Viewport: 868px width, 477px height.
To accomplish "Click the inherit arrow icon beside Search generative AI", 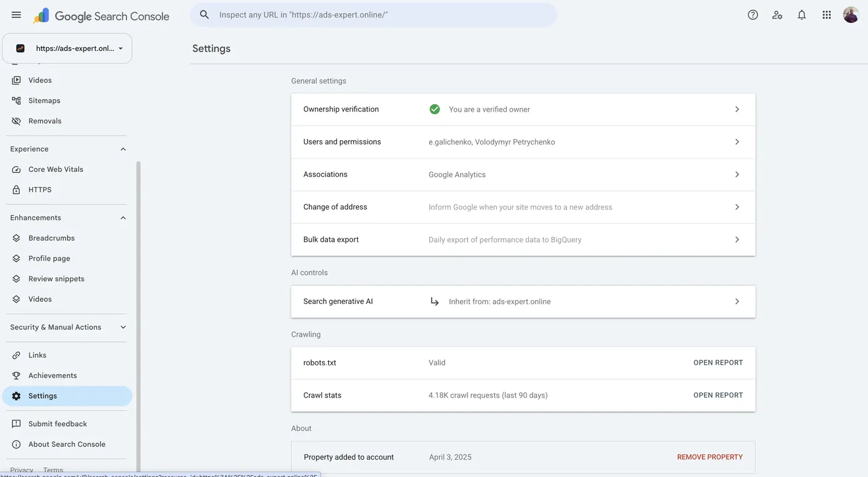I will pos(435,301).
